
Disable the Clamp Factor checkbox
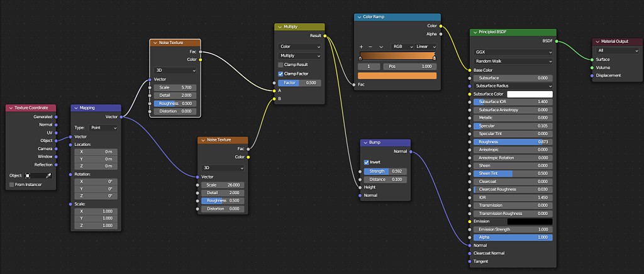coord(280,74)
